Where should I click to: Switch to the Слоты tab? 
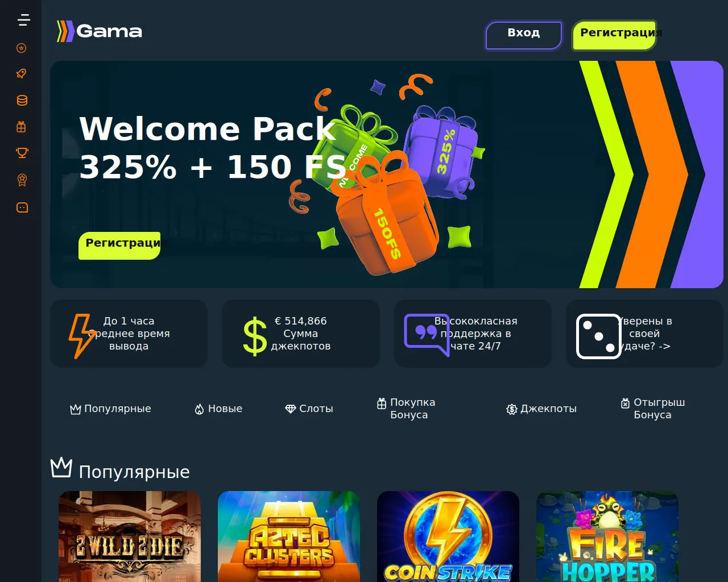coord(309,409)
